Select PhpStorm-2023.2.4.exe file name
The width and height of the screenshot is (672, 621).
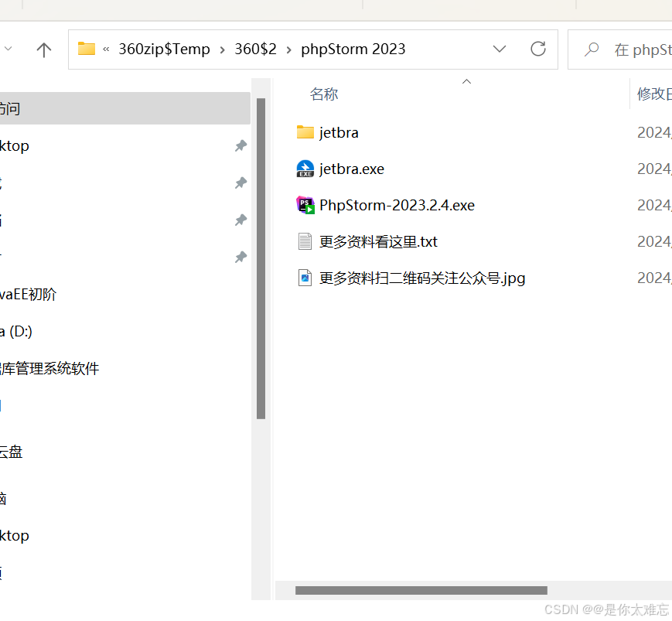coord(397,205)
